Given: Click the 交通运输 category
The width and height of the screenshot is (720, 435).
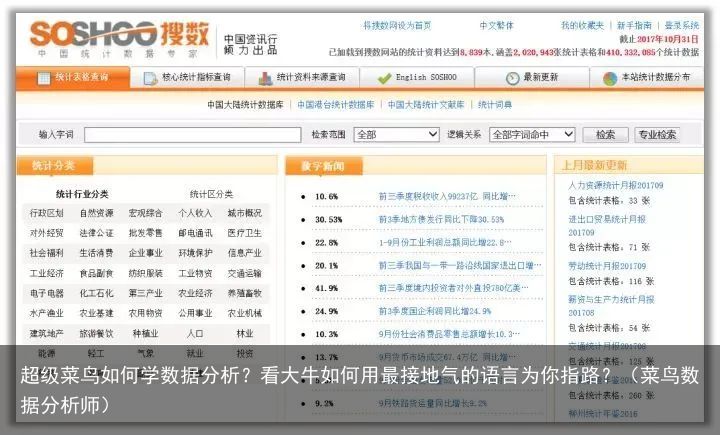Looking at the screenshot, I should point(245,273).
